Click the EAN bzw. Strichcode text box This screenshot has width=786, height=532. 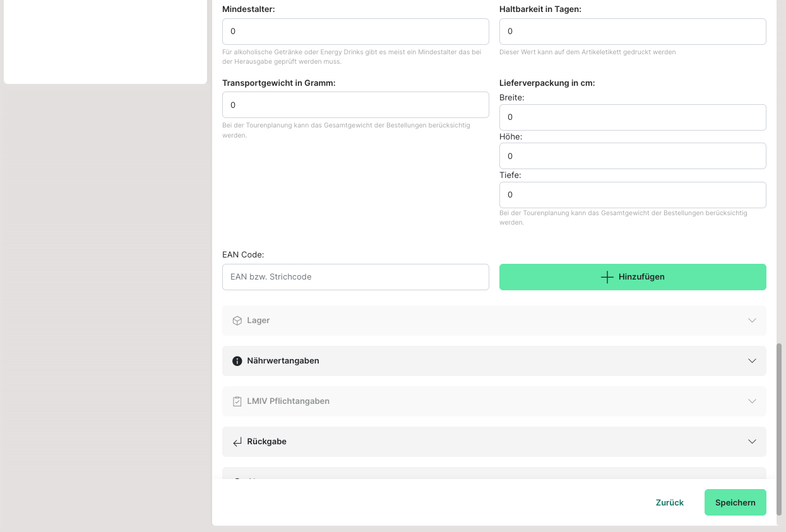click(x=355, y=277)
